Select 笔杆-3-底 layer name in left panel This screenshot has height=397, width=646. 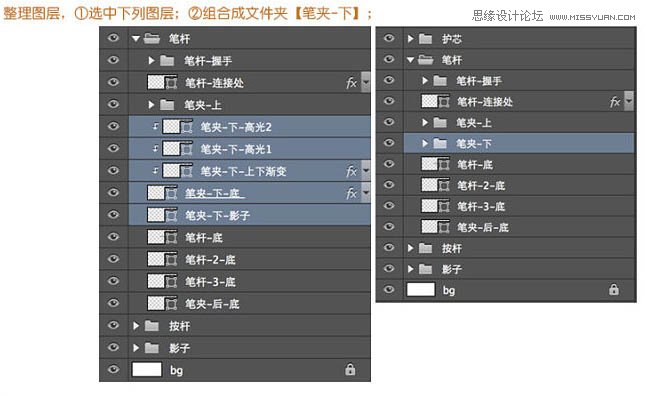(210, 282)
